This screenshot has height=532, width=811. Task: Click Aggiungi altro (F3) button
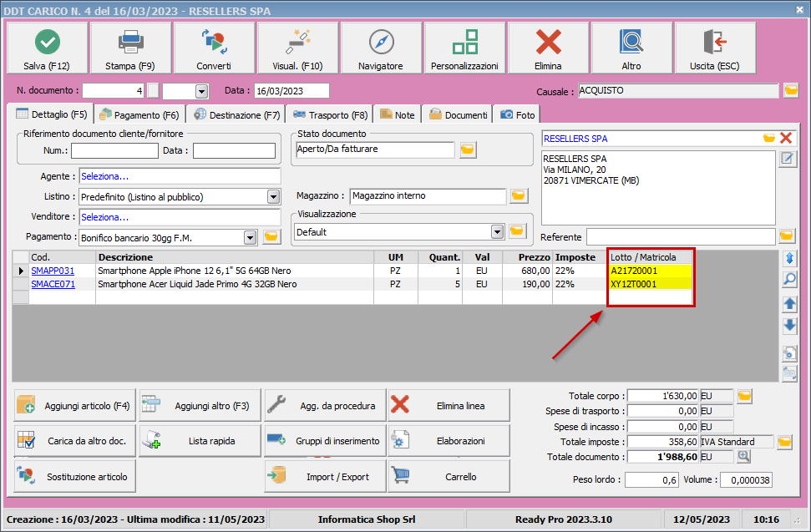point(200,405)
